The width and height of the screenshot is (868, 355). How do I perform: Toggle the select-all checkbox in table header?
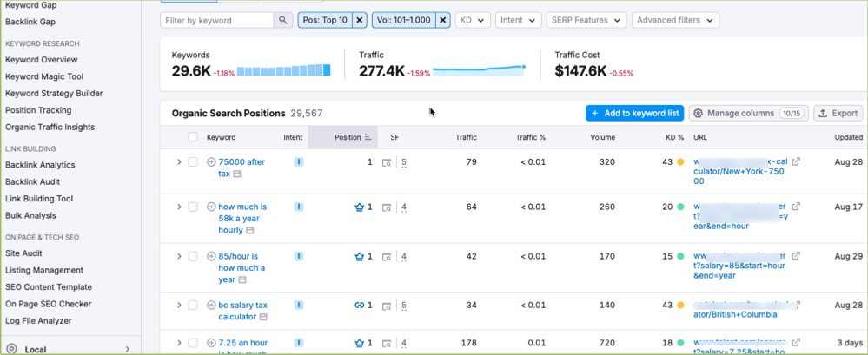[x=193, y=137]
